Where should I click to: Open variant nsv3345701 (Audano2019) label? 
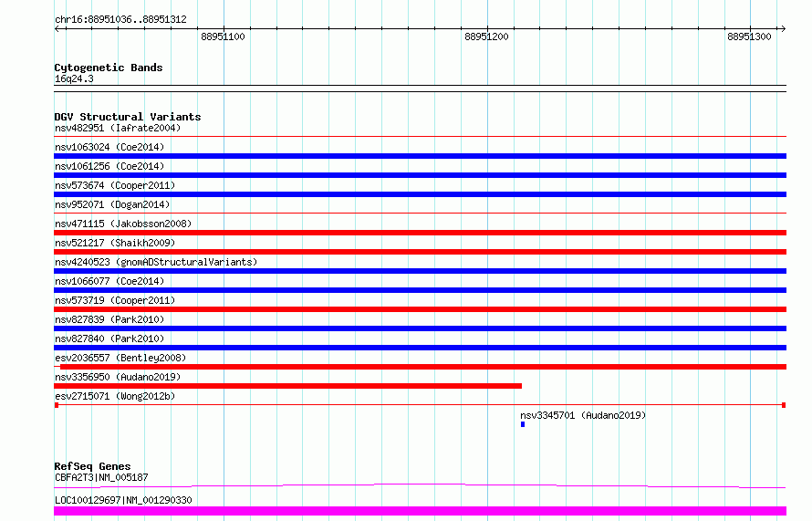(583, 415)
